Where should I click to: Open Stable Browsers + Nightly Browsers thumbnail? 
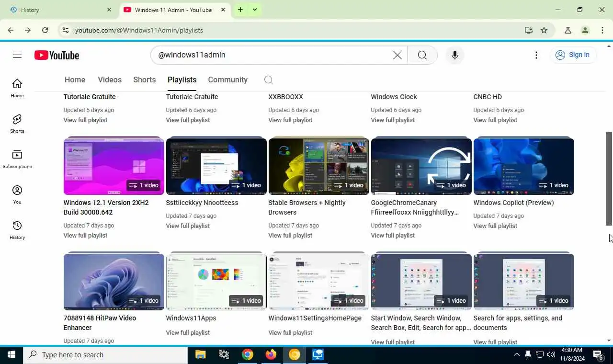pyautogui.click(x=319, y=166)
